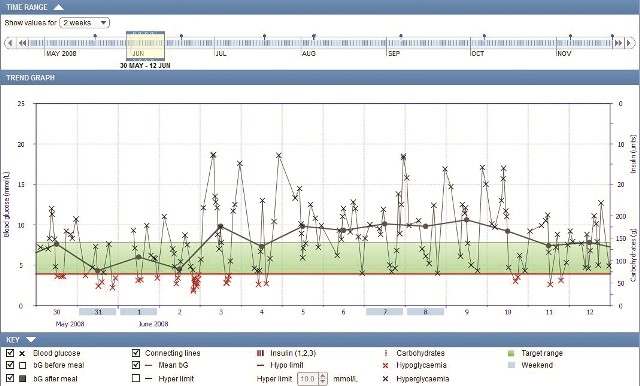Click the Hyperglycaemia key label
This screenshot has height=386, width=640.
[x=422, y=379]
